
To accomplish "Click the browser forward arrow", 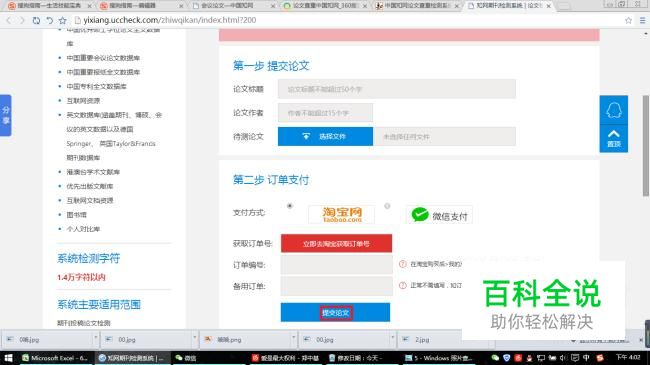I will [22, 20].
